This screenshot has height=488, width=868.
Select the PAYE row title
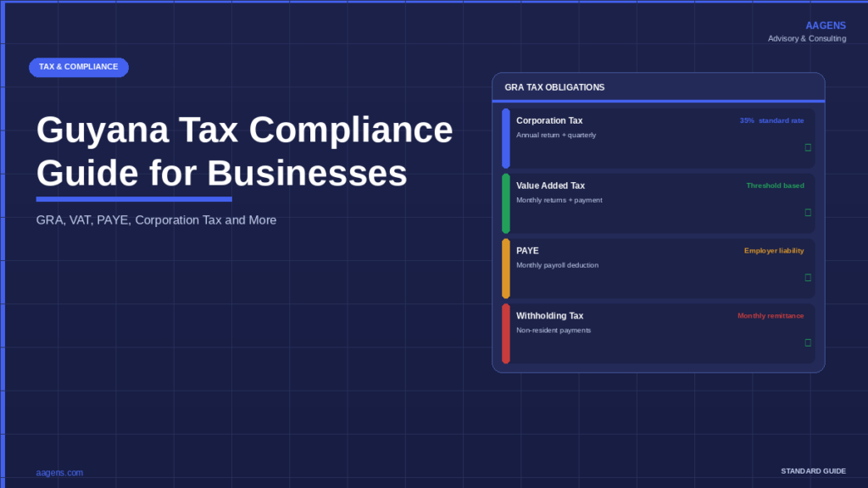[527, 251]
